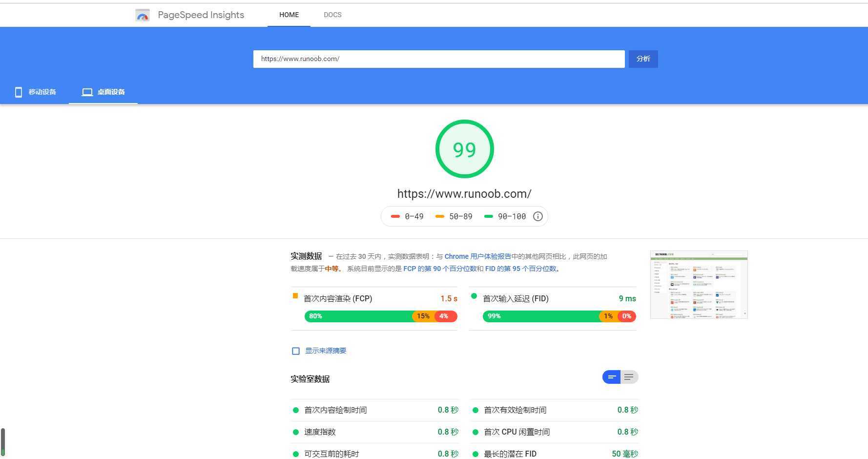This screenshot has height=459, width=868.
Task: Click the 50-89 orange legend entry
Action: click(454, 216)
